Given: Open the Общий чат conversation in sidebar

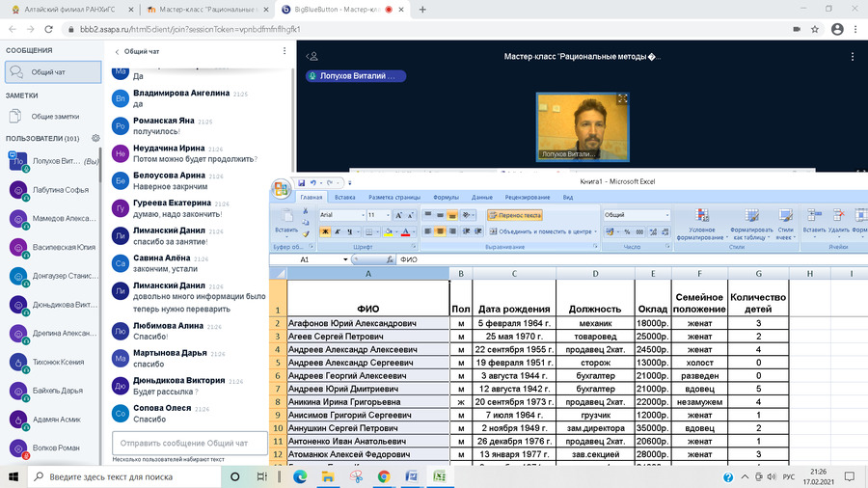Looking at the screenshot, I should [x=52, y=72].
